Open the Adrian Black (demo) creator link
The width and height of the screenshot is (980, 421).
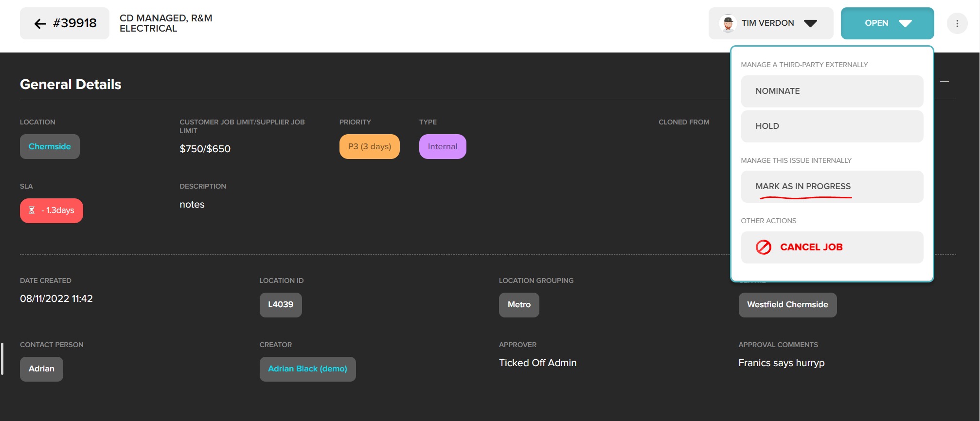pos(307,369)
